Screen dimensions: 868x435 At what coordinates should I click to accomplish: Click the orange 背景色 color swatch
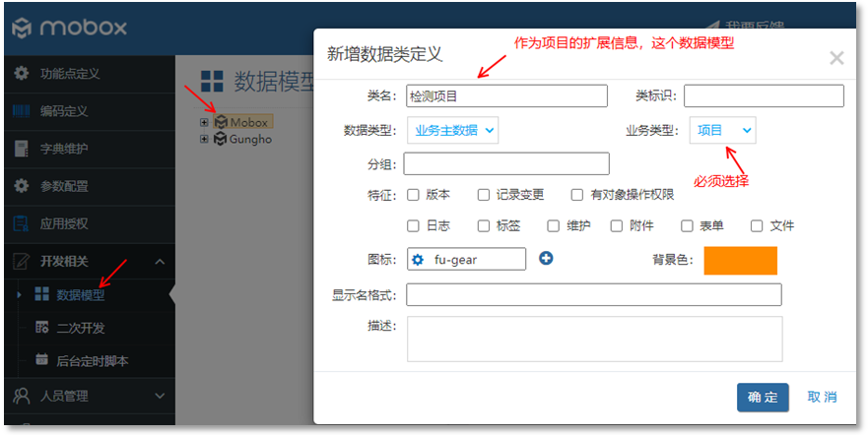tap(740, 260)
